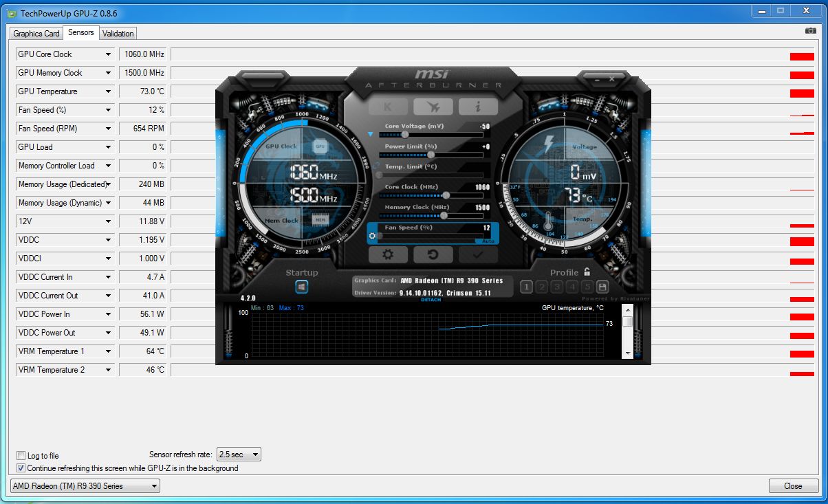Screen dimensions: 828x504
Task: Click the DETACH link in Afterburner
Action: pyautogui.click(x=431, y=300)
